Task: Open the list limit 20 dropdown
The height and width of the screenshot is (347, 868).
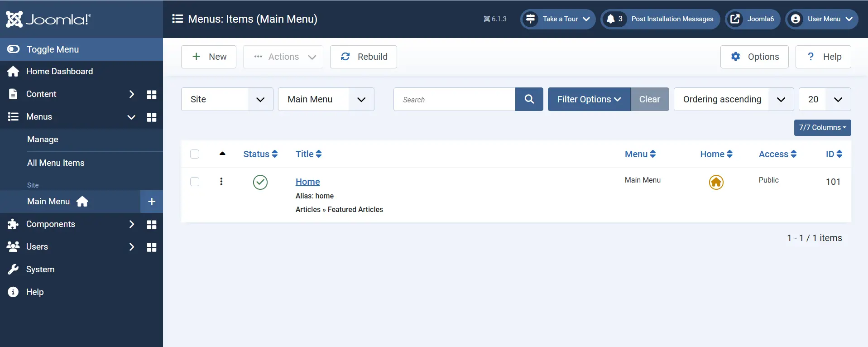Action: pos(825,99)
